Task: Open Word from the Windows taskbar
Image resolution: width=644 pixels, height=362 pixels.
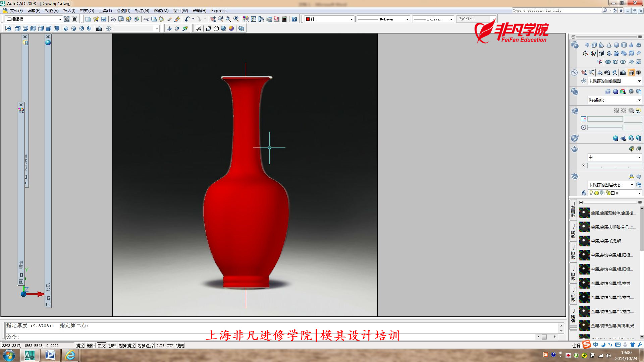Action: tap(50, 355)
